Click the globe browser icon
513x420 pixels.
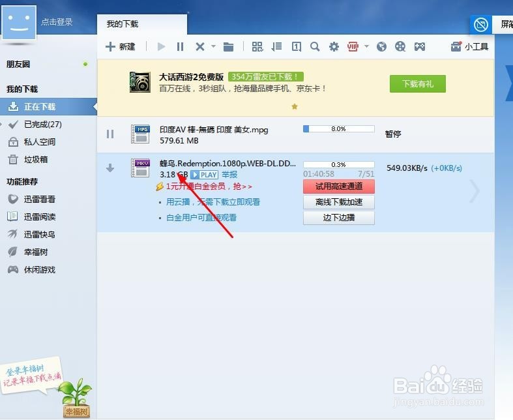click(381, 46)
